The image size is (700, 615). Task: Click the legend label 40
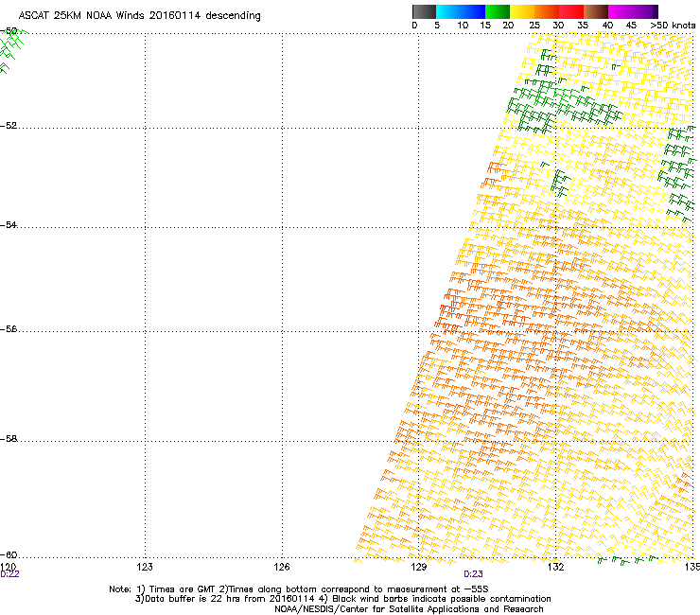click(607, 26)
